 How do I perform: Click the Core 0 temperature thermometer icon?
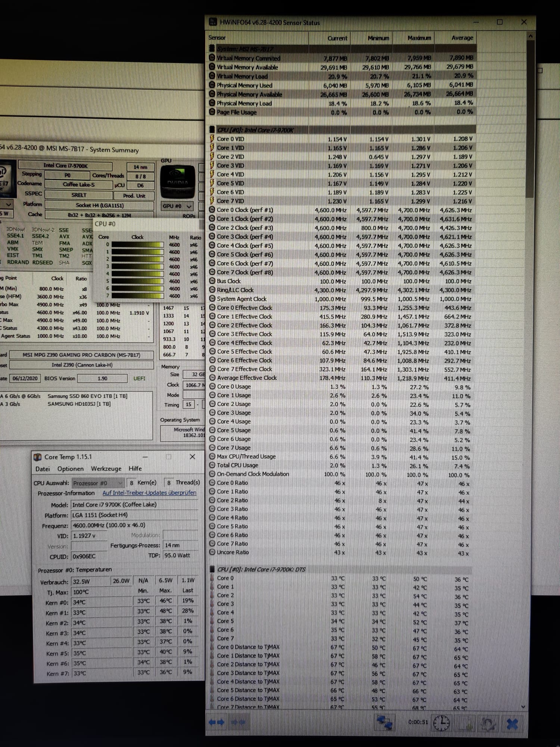pyautogui.click(x=212, y=578)
